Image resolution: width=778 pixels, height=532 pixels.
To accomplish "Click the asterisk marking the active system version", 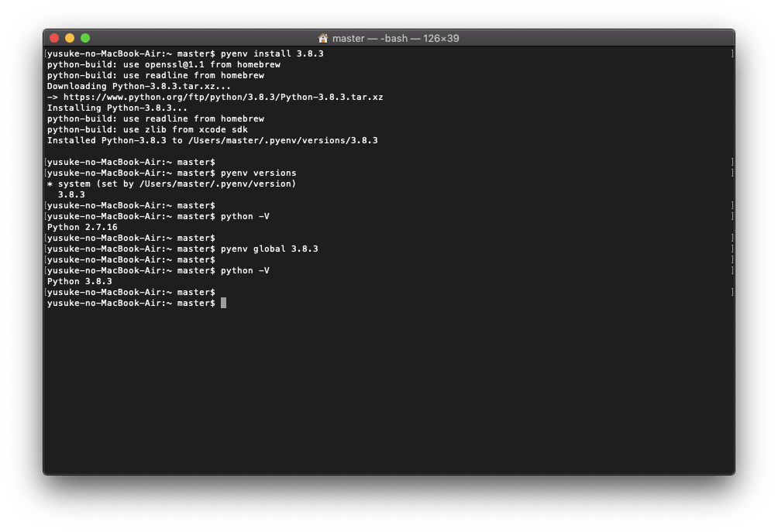I will [51, 184].
